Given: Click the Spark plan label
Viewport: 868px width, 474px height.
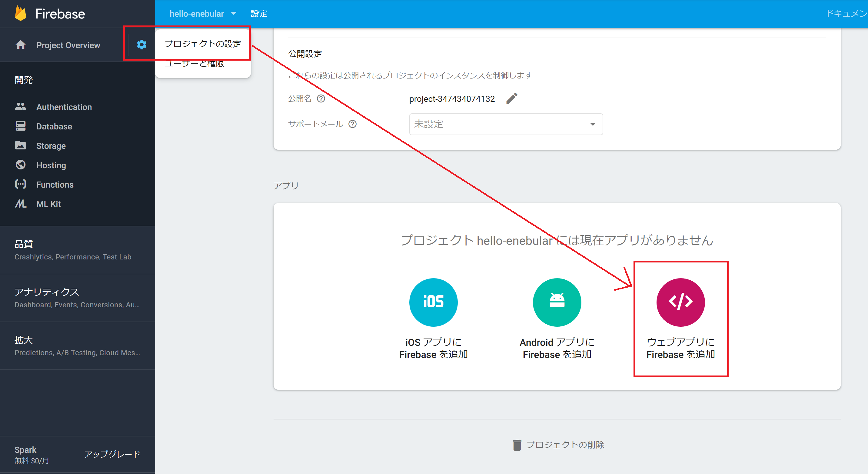Looking at the screenshot, I should pos(25,450).
